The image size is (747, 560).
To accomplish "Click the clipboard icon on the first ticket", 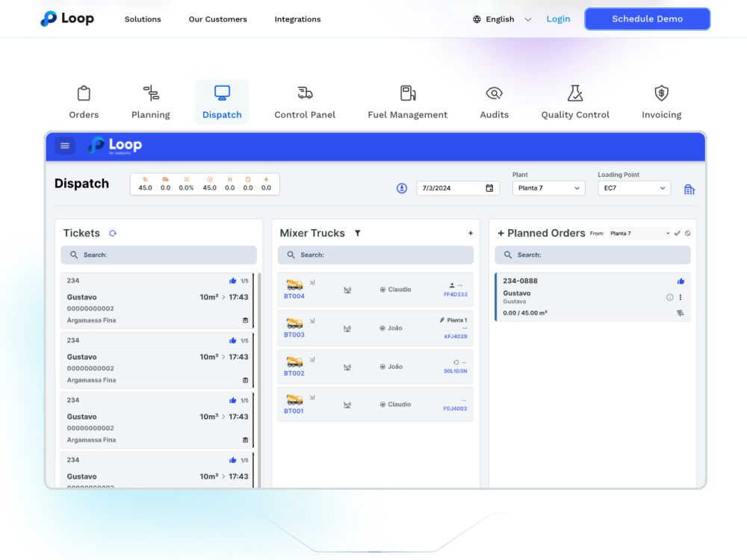I will (x=245, y=320).
